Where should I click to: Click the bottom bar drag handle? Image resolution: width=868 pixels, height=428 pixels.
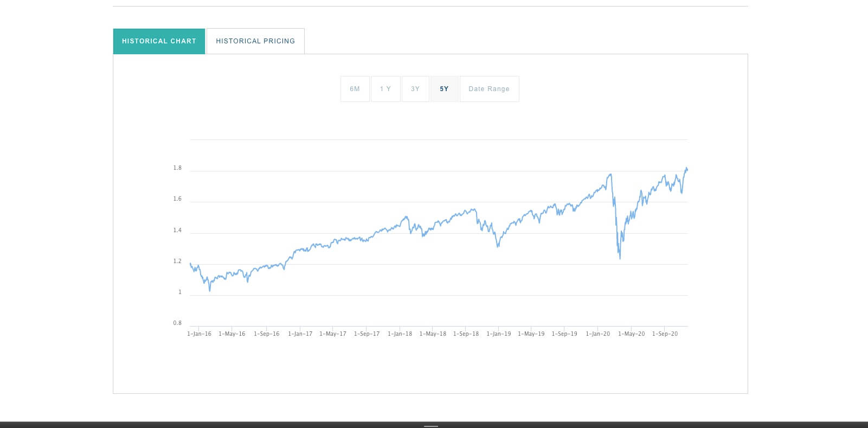coord(431,426)
